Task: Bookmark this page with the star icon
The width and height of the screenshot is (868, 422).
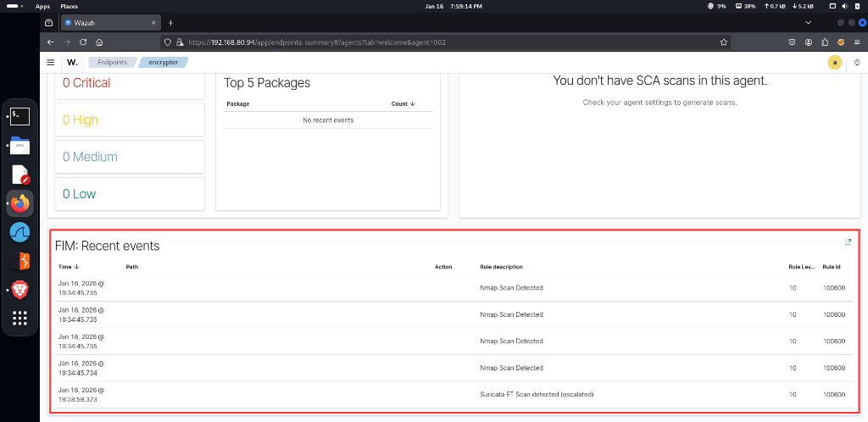Action: point(723,42)
